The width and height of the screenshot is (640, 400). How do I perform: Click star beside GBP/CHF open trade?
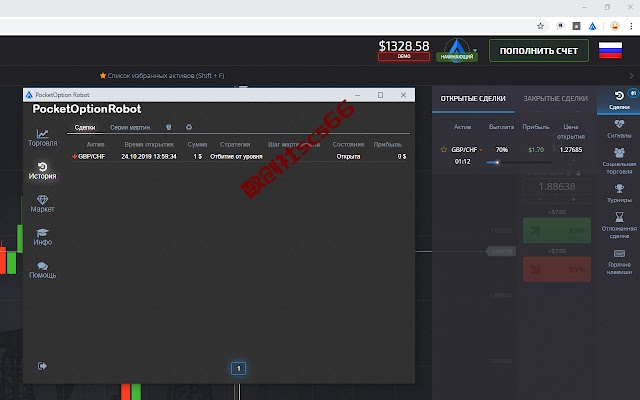click(443, 149)
